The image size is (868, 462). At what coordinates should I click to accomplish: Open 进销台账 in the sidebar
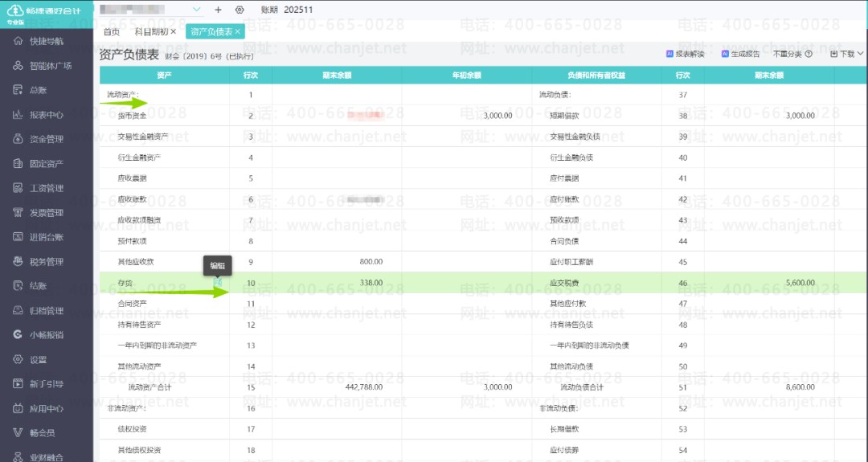pos(47,237)
